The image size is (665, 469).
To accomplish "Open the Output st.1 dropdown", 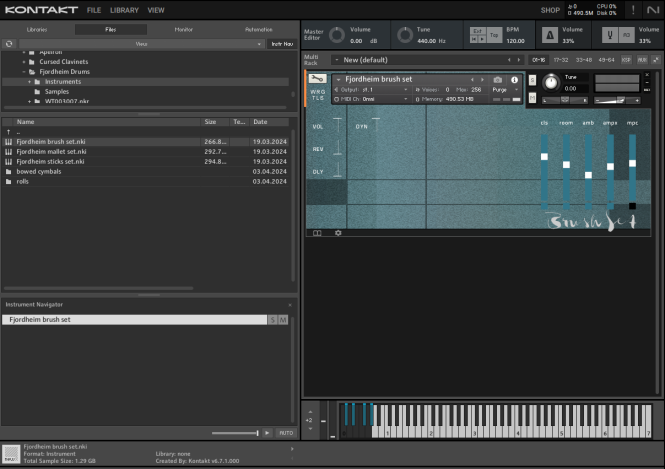I will coord(371,89).
